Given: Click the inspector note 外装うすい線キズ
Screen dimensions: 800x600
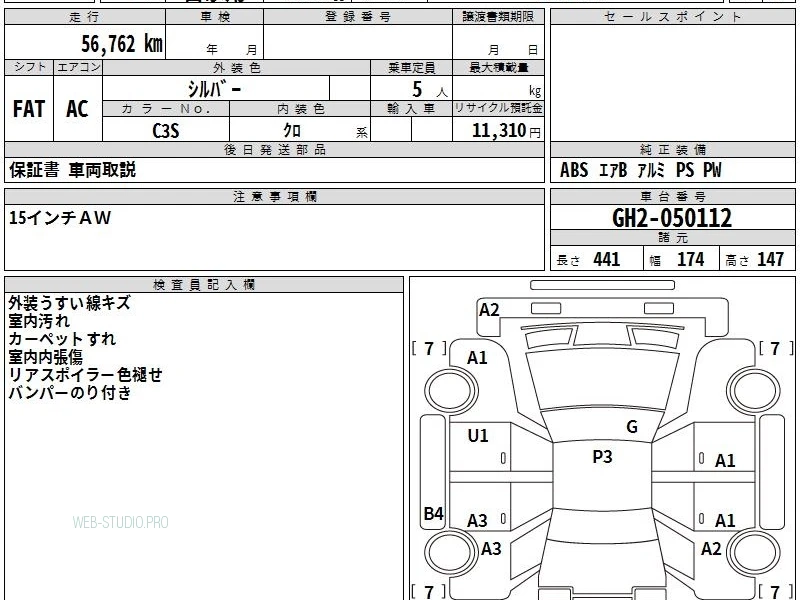Looking at the screenshot, I should tap(69, 303).
